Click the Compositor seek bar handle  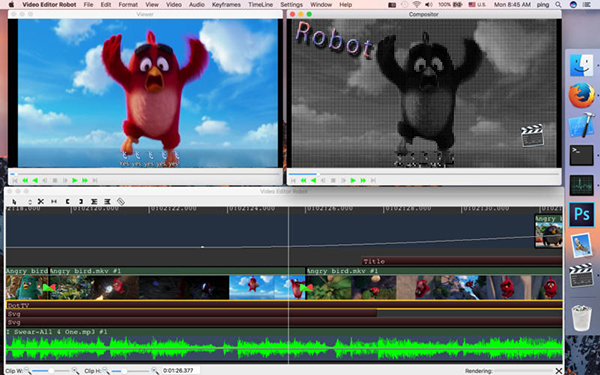pos(317,174)
